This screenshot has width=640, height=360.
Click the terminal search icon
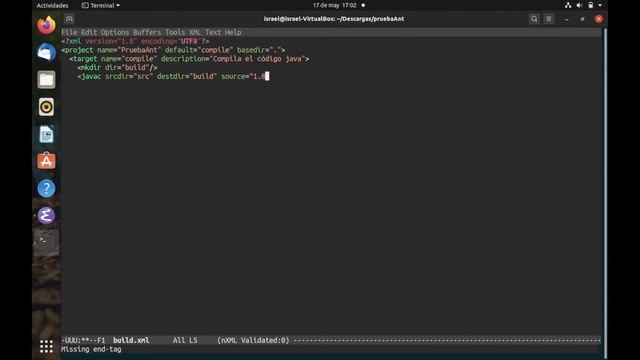point(534,19)
